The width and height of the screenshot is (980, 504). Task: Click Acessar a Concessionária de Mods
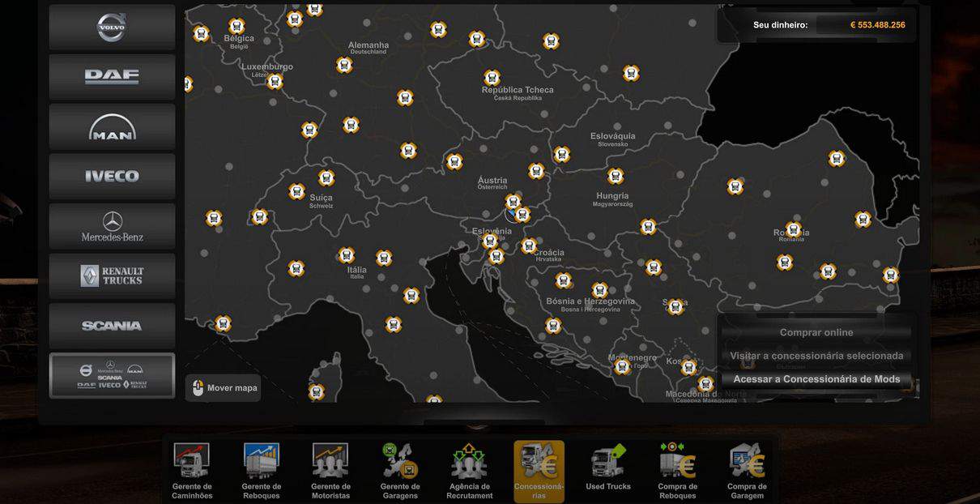pos(816,379)
